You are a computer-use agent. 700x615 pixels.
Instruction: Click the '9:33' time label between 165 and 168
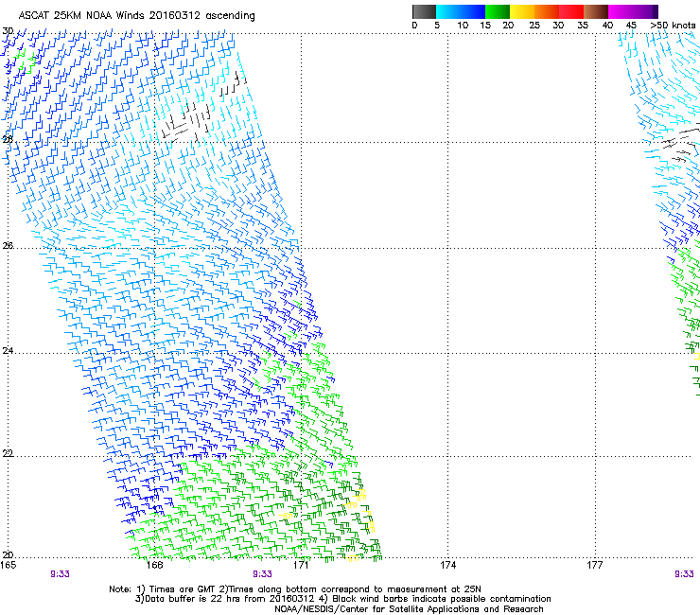coord(60,574)
